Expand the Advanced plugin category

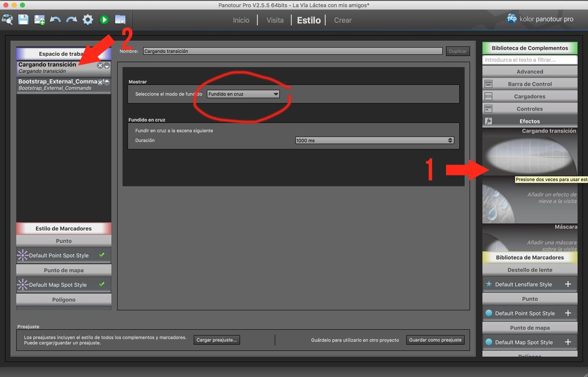click(530, 72)
